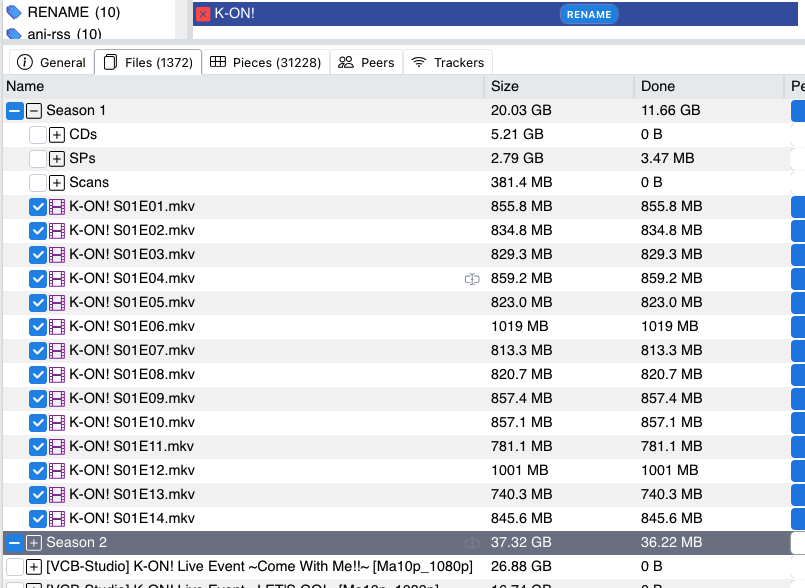Click film icon of K-ON! S01E12.mkv
This screenshot has height=588, width=805.
(57, 470)
